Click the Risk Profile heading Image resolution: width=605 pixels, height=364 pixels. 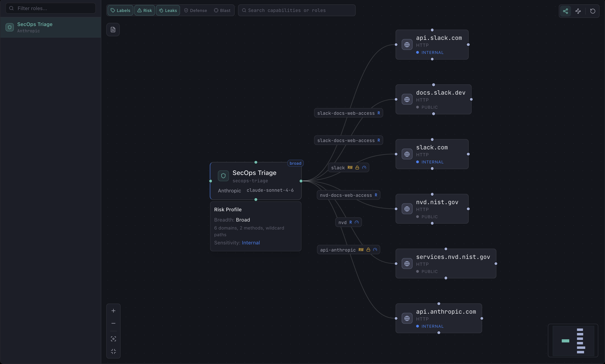click(228, 209)
